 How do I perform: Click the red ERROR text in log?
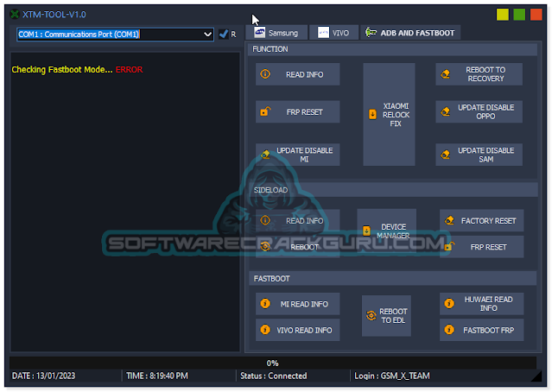[x=130, y=70]
